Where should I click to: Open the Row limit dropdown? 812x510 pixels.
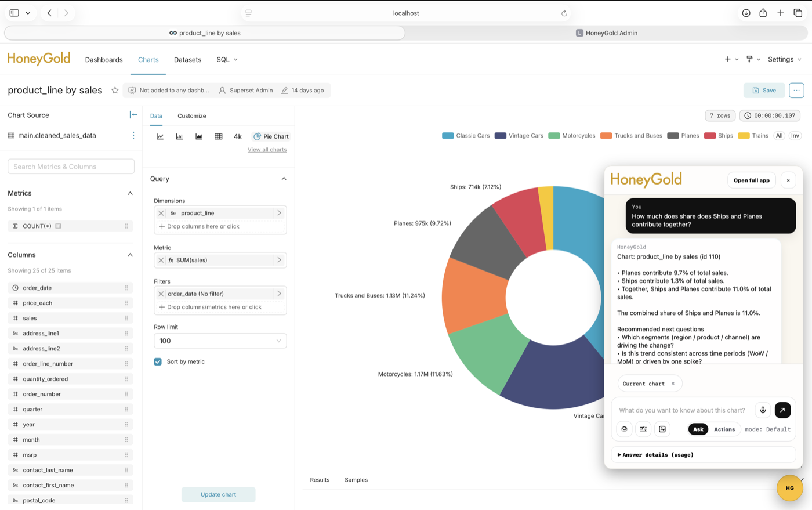pyautogui.click(x=220, y=341)
